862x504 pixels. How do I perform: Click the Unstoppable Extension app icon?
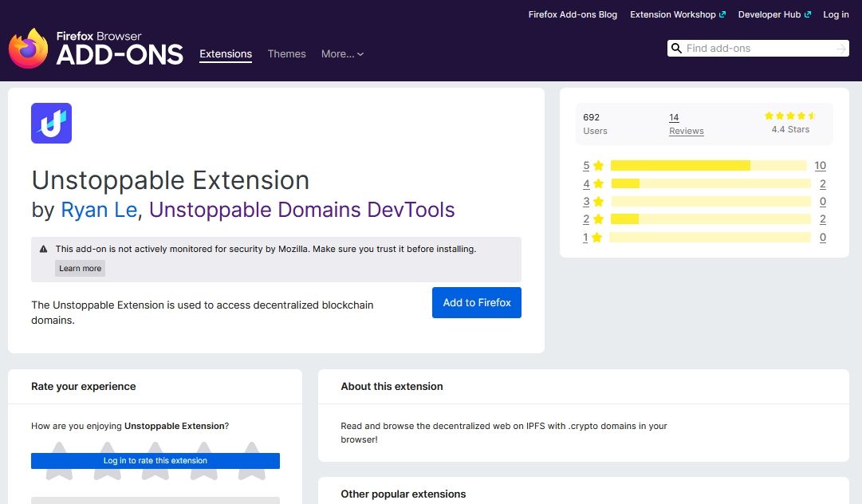[51, 123]
